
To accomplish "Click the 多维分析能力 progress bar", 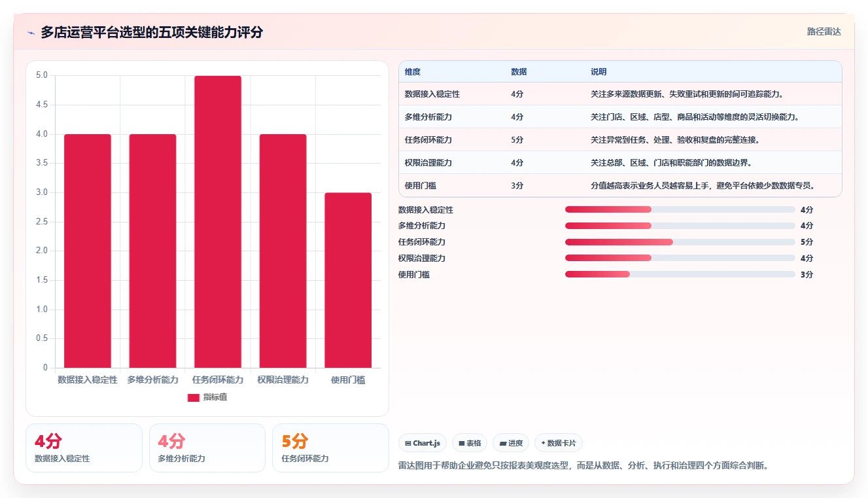I will tap(680, 226).
